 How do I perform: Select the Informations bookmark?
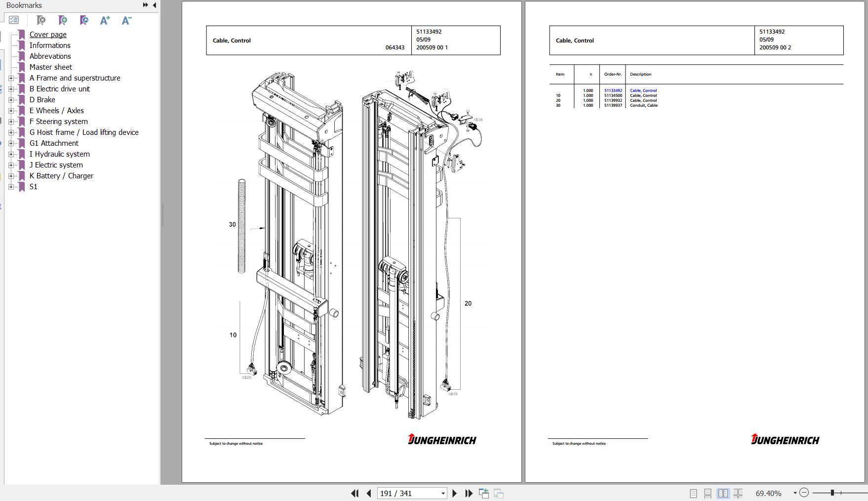pos(50,45)
